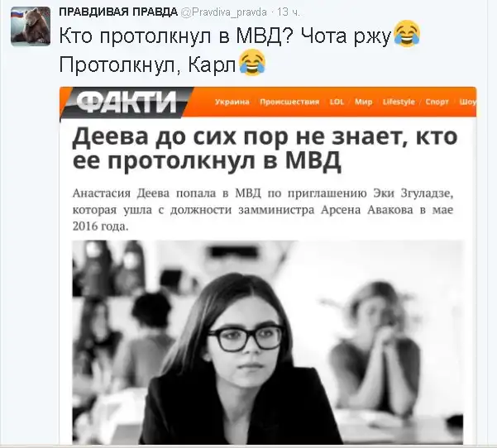
Task: Open the LOL section
Action: [x=337, y=102]
